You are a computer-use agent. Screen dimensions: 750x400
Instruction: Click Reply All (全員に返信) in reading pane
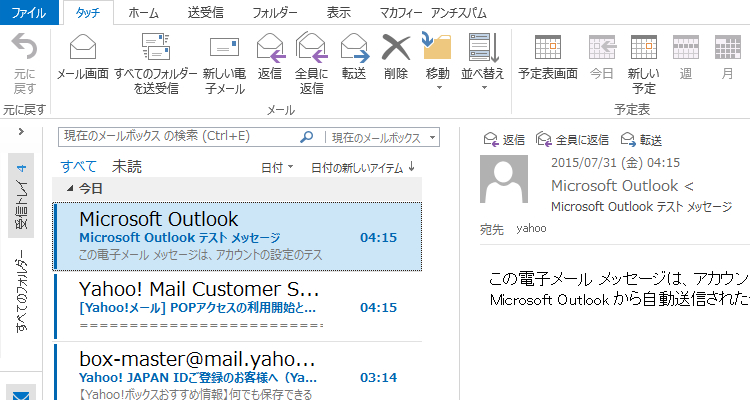tap(572, 140)
